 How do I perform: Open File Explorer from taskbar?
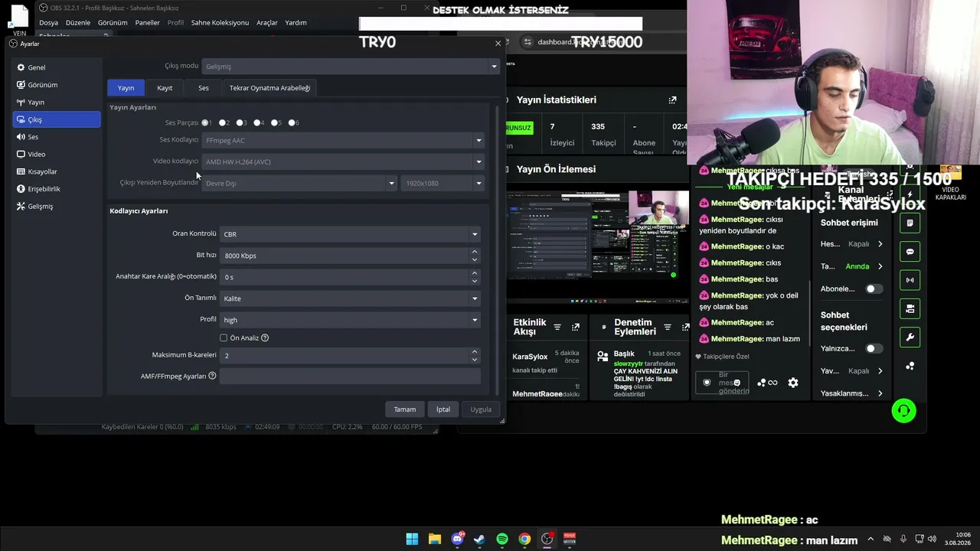(435, 539)
